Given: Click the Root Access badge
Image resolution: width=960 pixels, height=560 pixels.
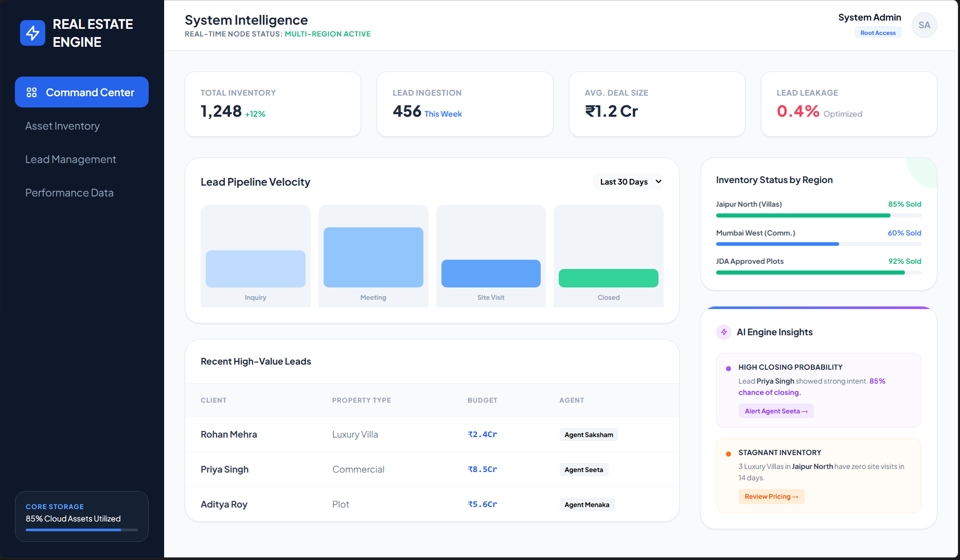Looking at the screenshot, I should (878, 32).
